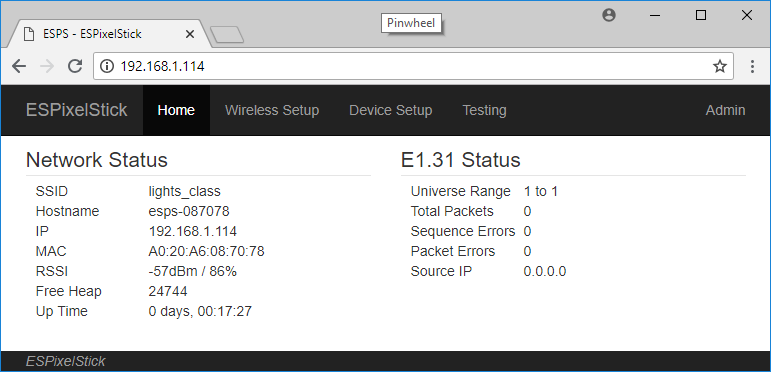This screenshot has width=771, height=372.
Task: Switch to the Testing page
Action: click(484, 110)
